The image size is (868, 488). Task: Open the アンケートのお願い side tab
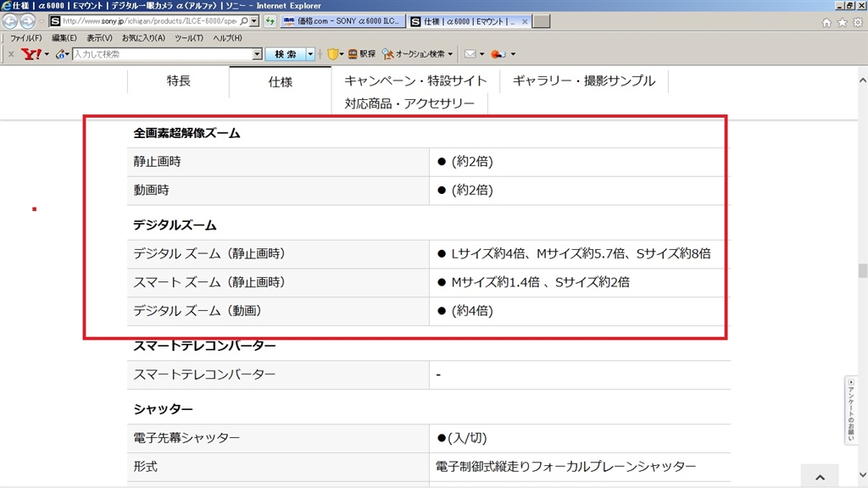851,410
